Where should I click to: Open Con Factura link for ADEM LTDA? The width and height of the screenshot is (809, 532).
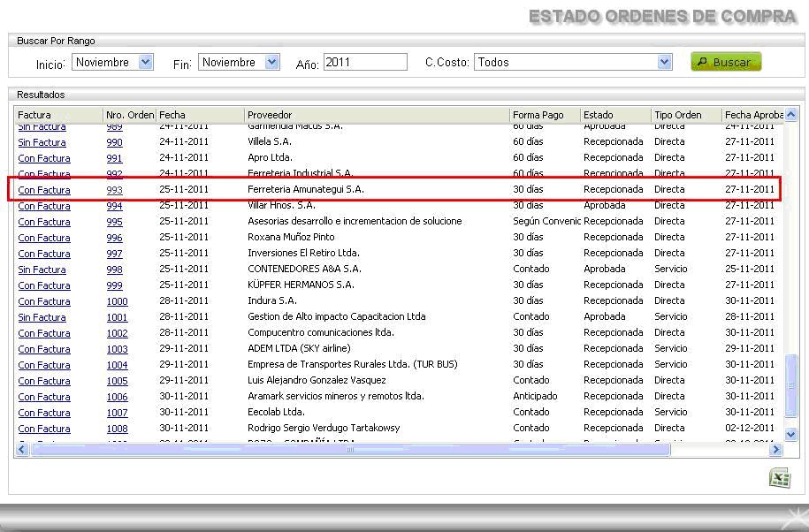[44, 350]
